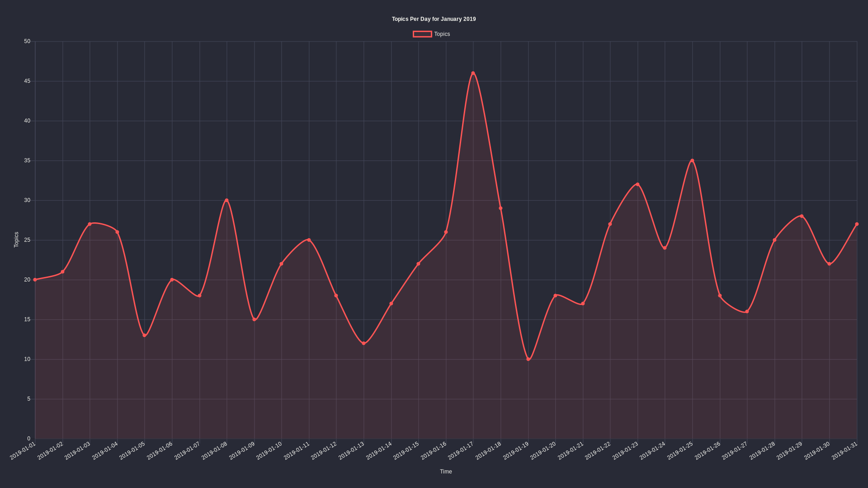The width and height of the screenshot is (868, 488).
Task: Select the 2019-01-27 data point
Action: point(747,311)
